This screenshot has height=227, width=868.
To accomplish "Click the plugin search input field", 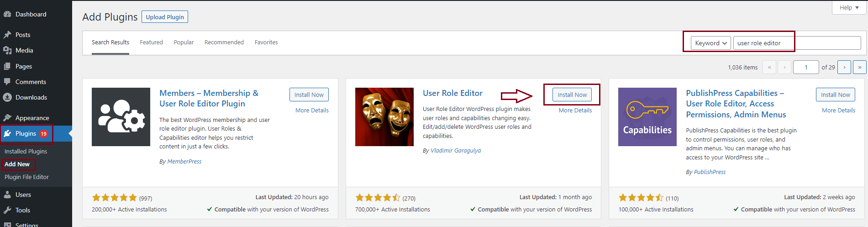I will 797,43.
